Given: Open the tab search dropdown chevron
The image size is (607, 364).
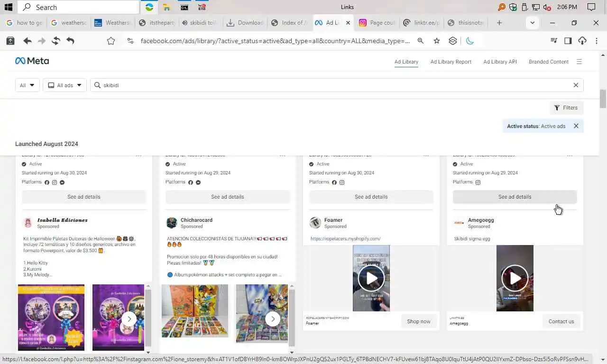Looking at the screenshot, I should tap(533, 23).
